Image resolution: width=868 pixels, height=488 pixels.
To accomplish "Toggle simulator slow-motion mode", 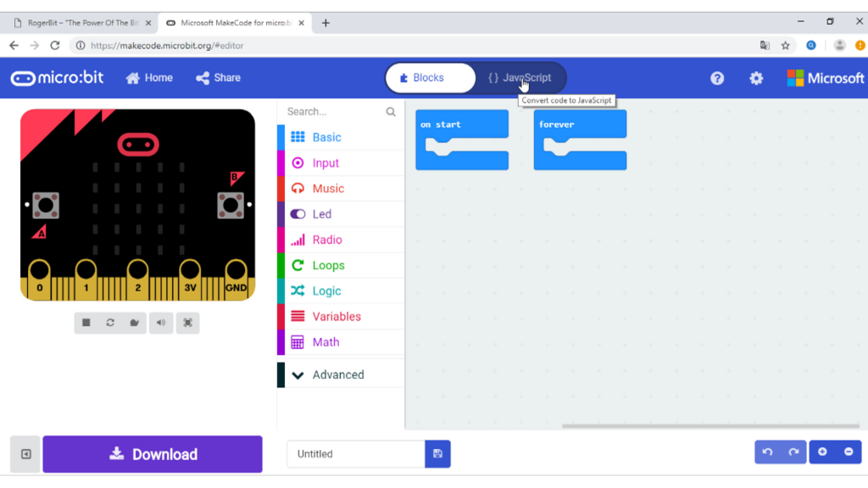I will (x=134, y=323).
